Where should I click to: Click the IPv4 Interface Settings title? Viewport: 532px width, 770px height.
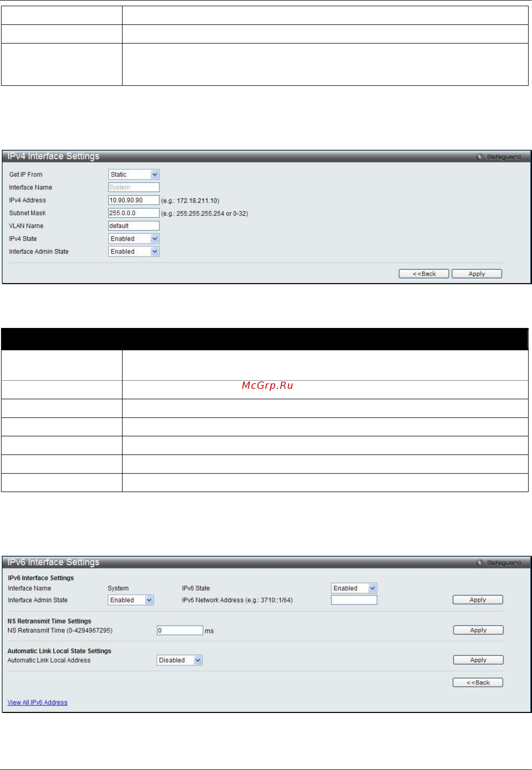pyautogui.click(x=53, y=156)
